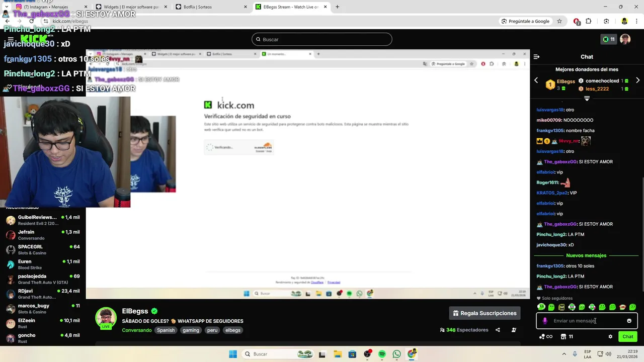This screenshot has height=362, width=644.
Task: Open Chrome from the taskbar
Action: click(x=412, y=354)
